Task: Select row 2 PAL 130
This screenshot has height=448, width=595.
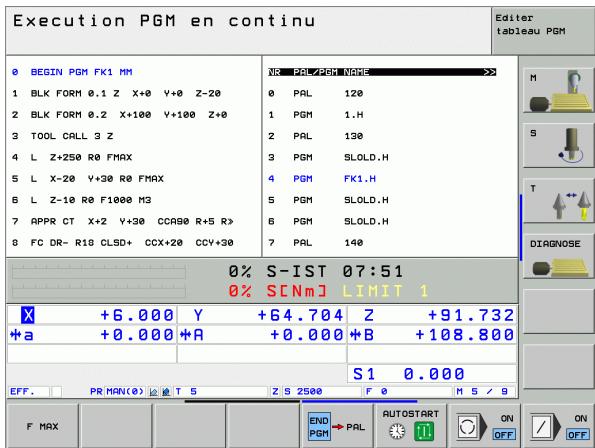Action: pyautogui.click(x=382, y=136)
